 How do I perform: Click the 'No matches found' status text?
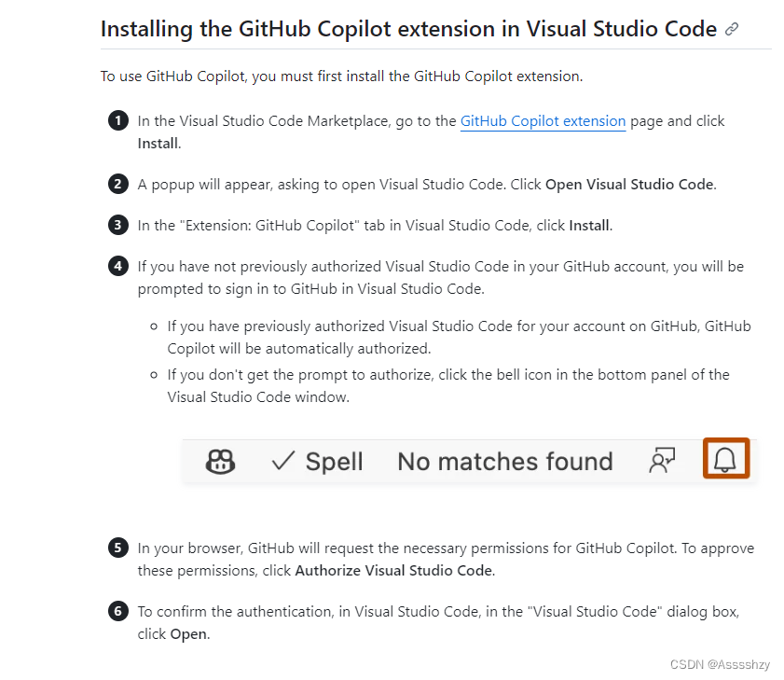504,460
